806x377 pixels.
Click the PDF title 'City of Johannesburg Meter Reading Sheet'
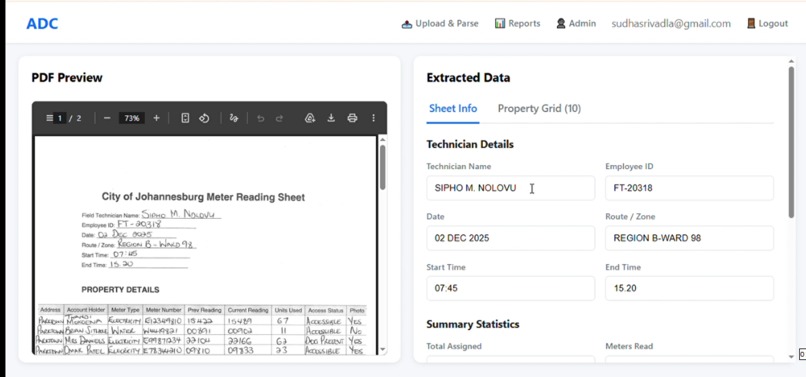click(x=203, y=197)
